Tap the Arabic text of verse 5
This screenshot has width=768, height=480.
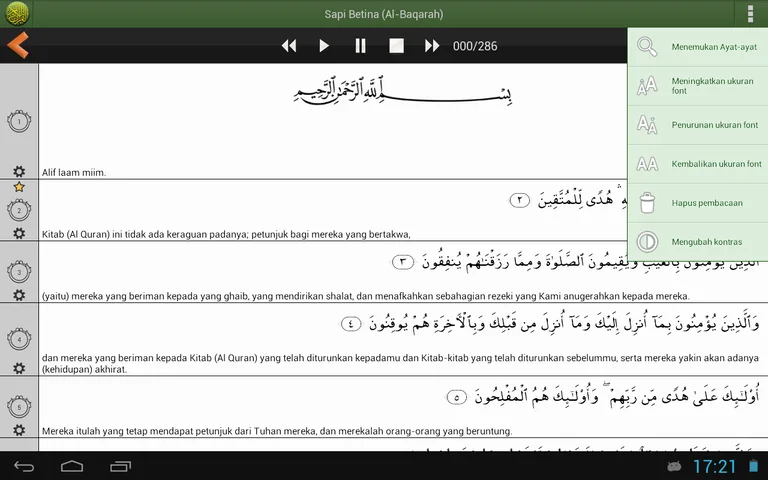[x=603, y=395]
